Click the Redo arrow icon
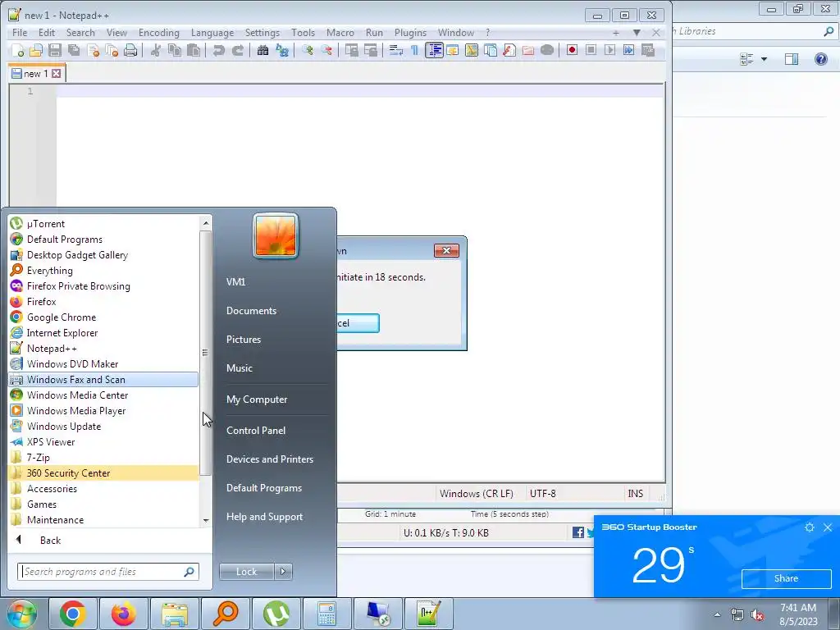The height and width of the screenshot is (630, 840). point(238,50)
